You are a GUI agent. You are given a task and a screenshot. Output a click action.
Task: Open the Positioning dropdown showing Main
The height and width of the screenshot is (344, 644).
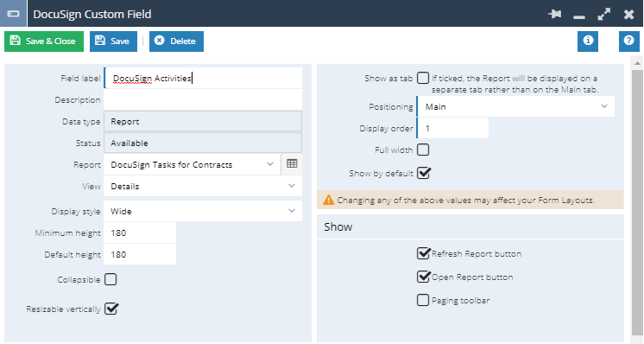tap(515, 106)
